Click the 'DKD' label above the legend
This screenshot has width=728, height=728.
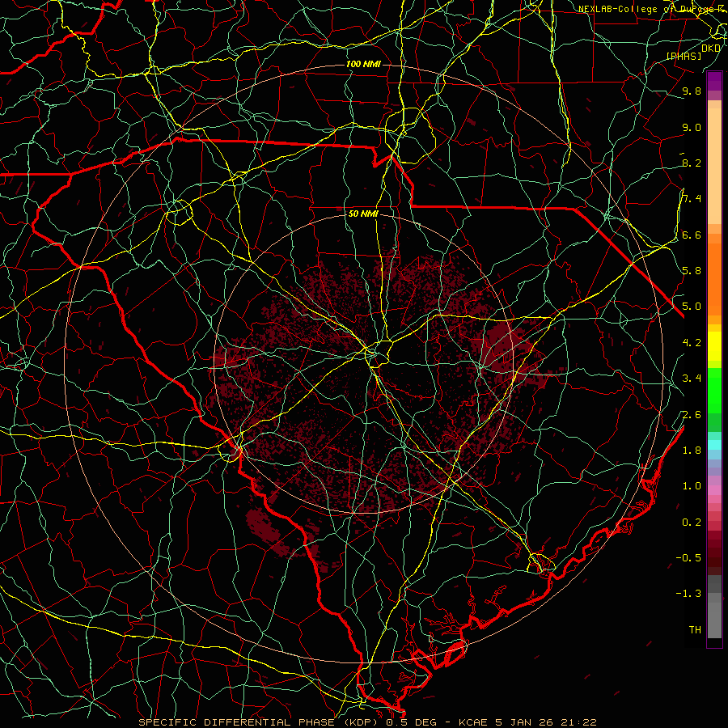coord(711,48)
